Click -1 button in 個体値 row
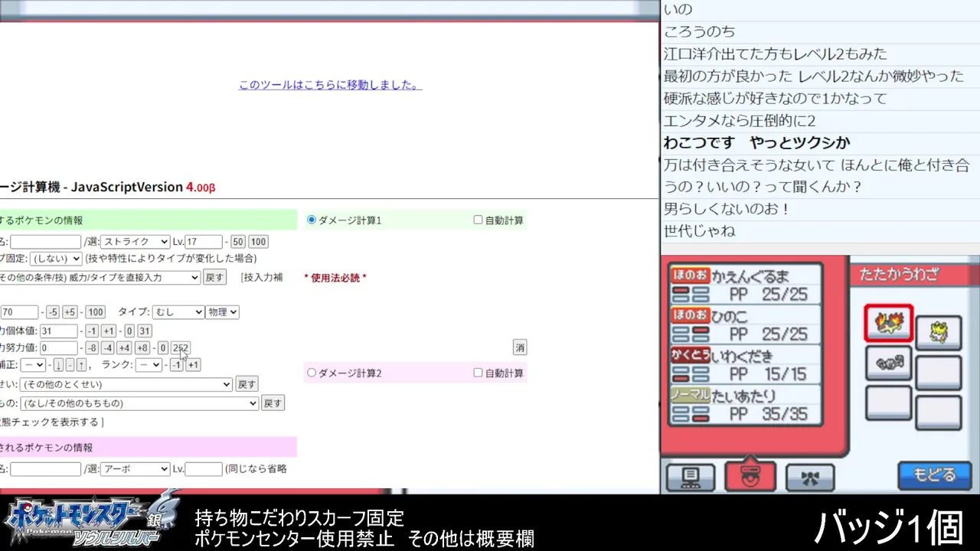980x551 pixels. pyautogui.click(x=91, y=331)
